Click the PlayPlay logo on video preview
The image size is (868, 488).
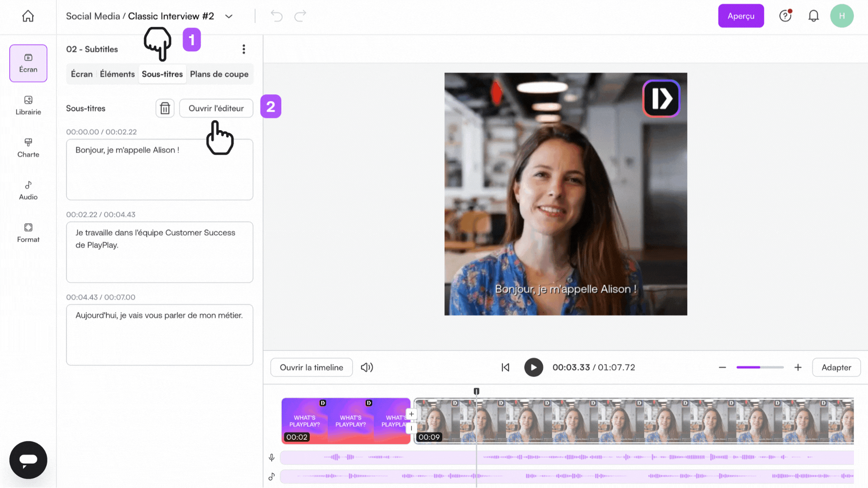pyautogui.click(x=661, y=99)
